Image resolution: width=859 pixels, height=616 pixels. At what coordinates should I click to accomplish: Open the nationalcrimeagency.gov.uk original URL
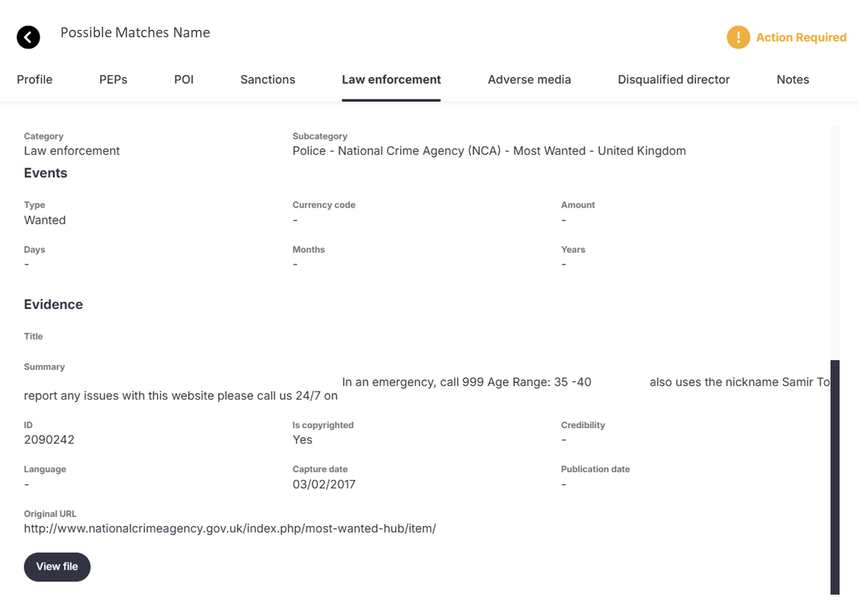click(230, 528)
